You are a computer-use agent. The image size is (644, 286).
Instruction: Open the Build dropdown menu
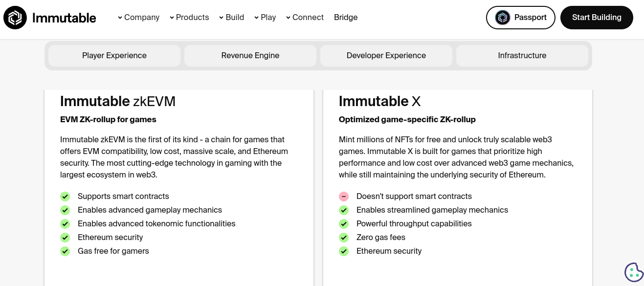click(x=231, y=18)
